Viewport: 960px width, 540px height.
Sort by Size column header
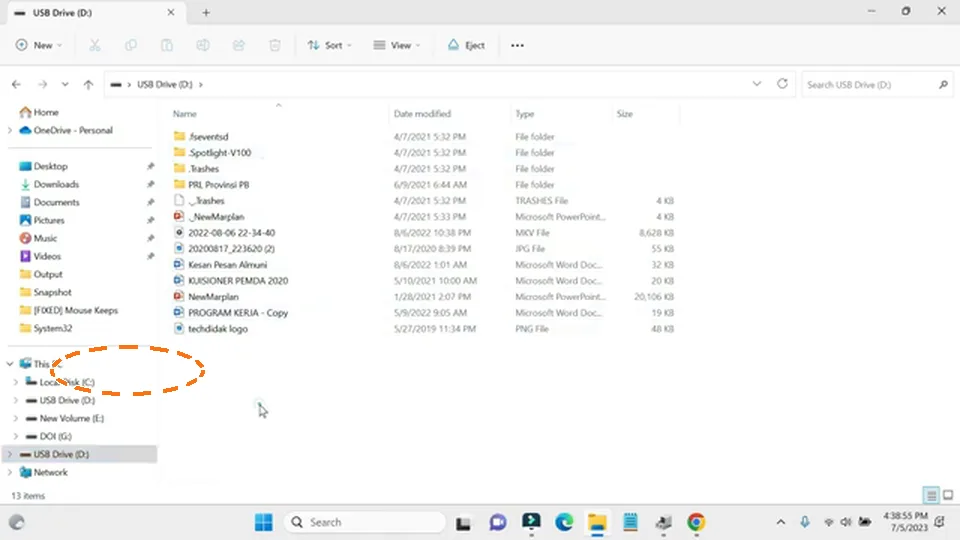pos(624,114)
